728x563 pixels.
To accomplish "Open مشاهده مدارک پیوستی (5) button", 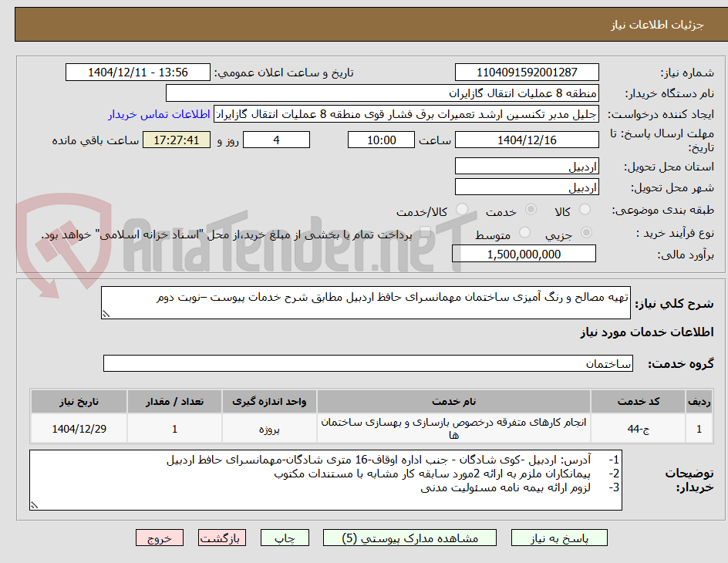I will [x=410, y=538].
